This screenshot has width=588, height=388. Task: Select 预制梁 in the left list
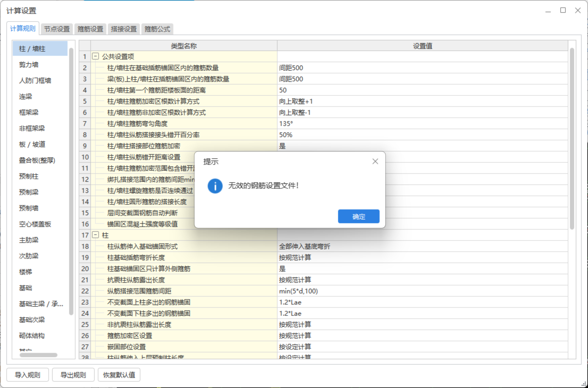40,192
